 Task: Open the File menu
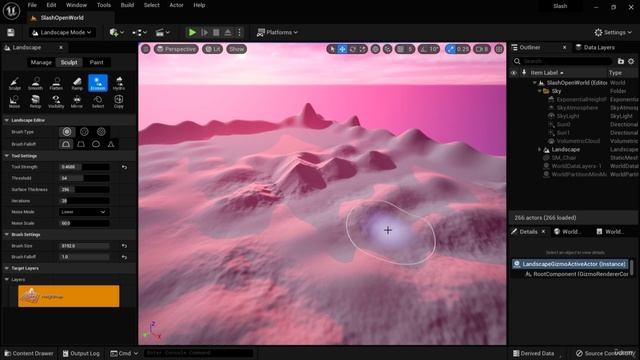[x=32, y=5]
